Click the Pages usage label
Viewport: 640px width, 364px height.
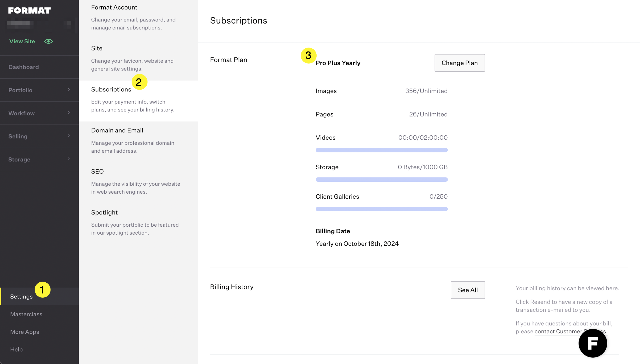[324, 114]
